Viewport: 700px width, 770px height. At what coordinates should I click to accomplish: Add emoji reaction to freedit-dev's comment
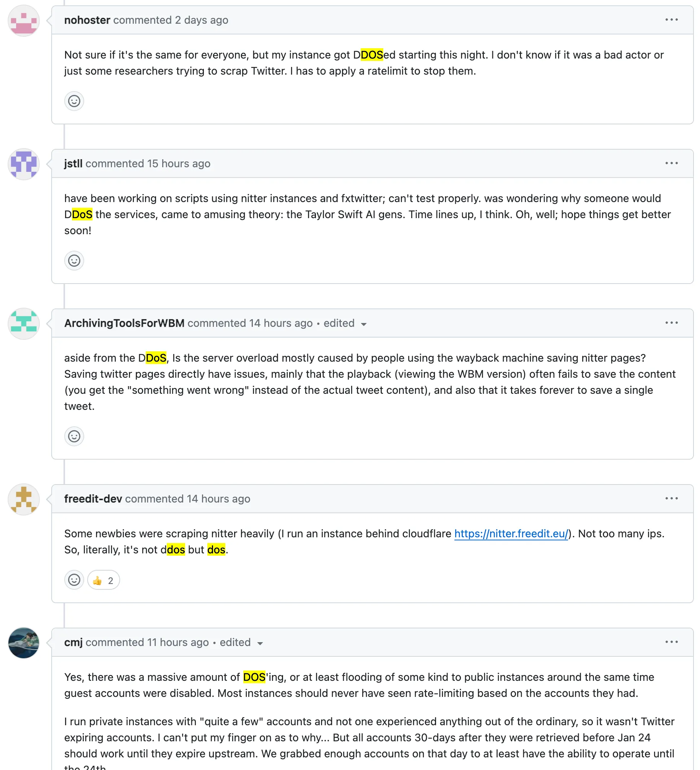point(74,580)
